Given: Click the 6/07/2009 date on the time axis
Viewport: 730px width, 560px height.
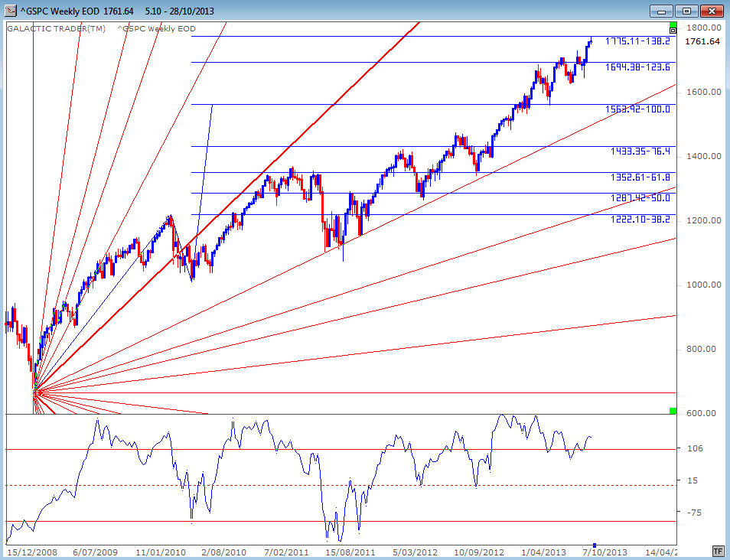Looking at the screenshot, I should (95, 552).
